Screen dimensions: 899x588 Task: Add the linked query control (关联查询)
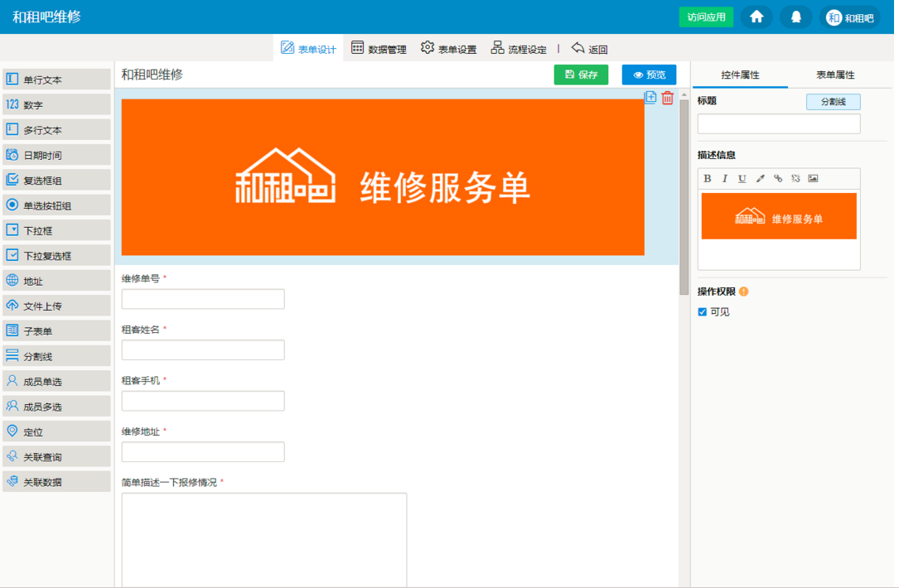point(56,457)
